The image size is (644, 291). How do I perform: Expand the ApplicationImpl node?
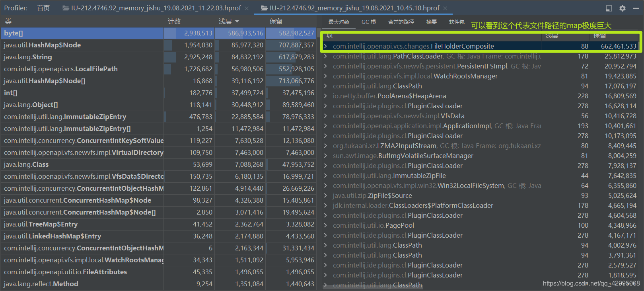[x=325, y=126]
